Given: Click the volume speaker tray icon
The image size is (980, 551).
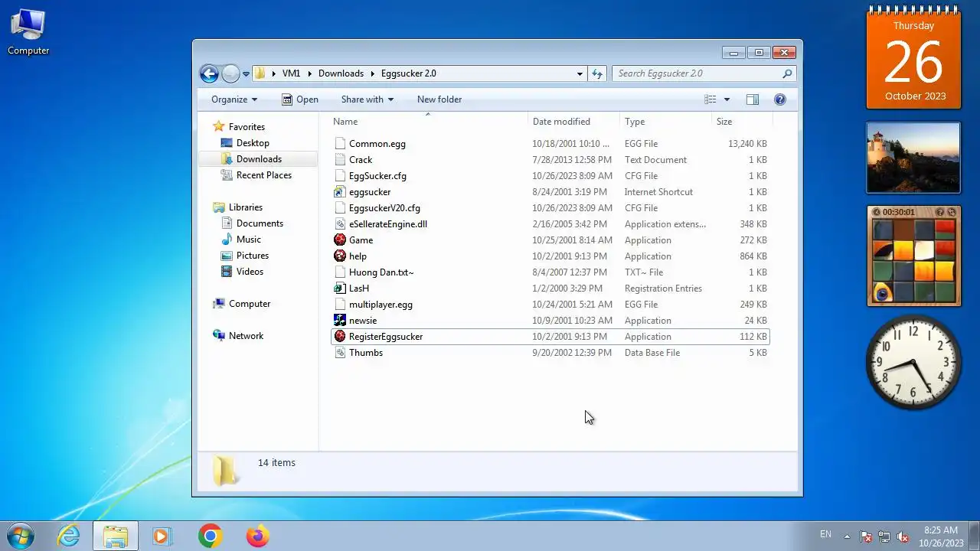Looking at the screenshot, I should click(903, 536).
